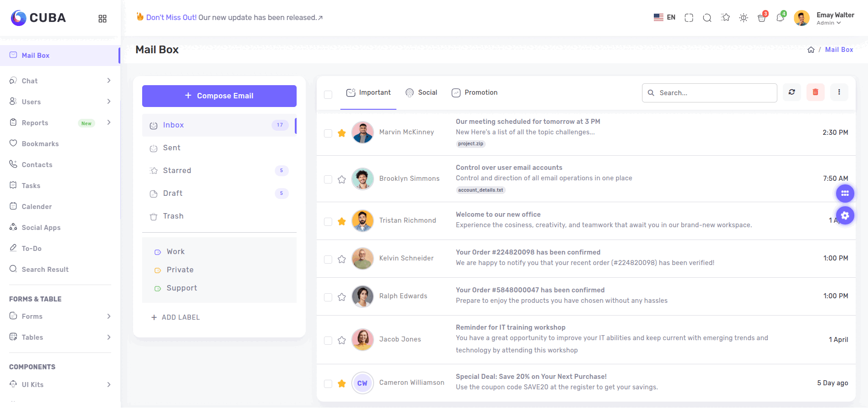Image resolution: width=868 pixels, height=408 pixels.
Task: Click the refresh mail icon
Action: click(x=791, y=92)
